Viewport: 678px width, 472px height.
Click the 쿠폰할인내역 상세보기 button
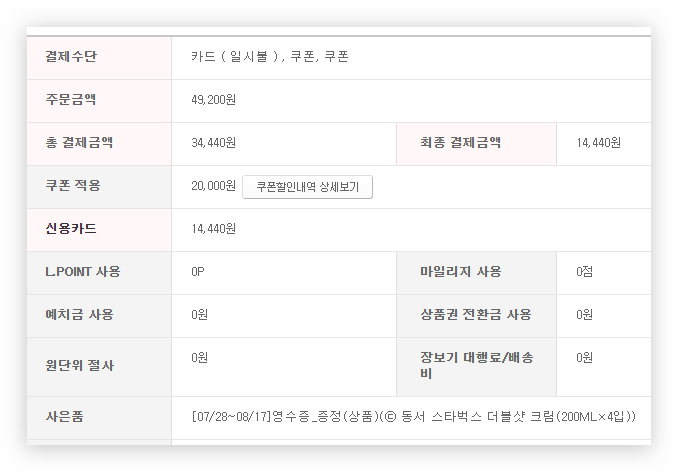[x=307, y=186]
